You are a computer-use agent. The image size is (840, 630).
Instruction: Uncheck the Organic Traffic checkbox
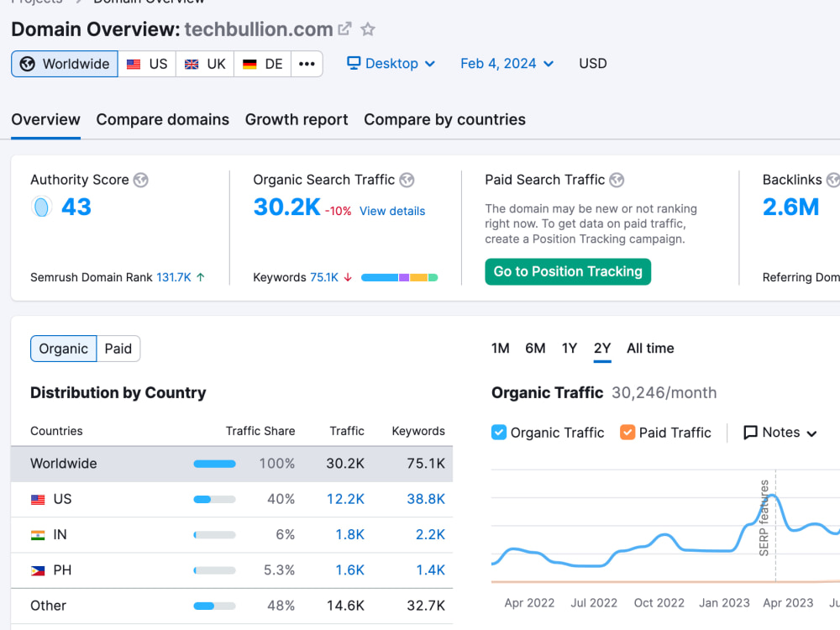[499, 433]
